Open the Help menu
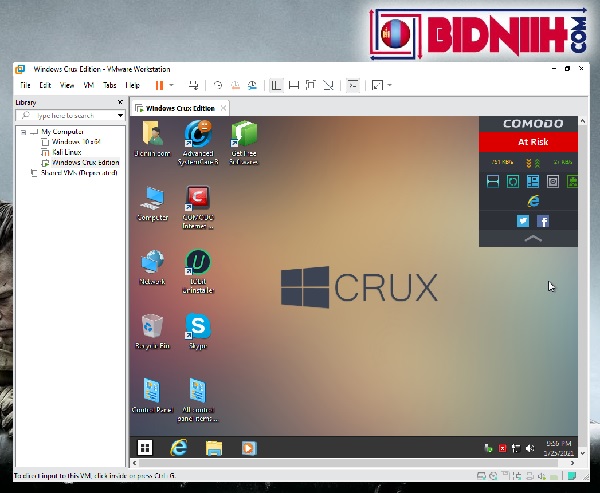The width and height of the screenshot is (600, 493). (x=132, y=85)
